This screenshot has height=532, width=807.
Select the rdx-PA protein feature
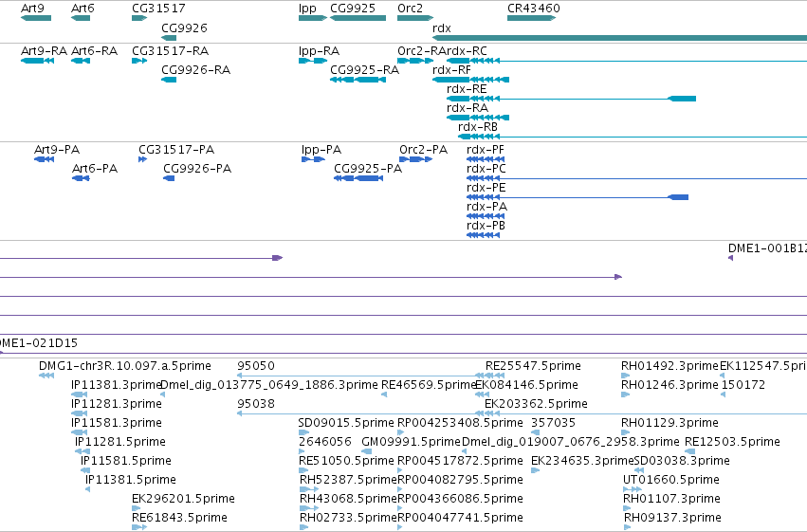(x=486, y=216)
